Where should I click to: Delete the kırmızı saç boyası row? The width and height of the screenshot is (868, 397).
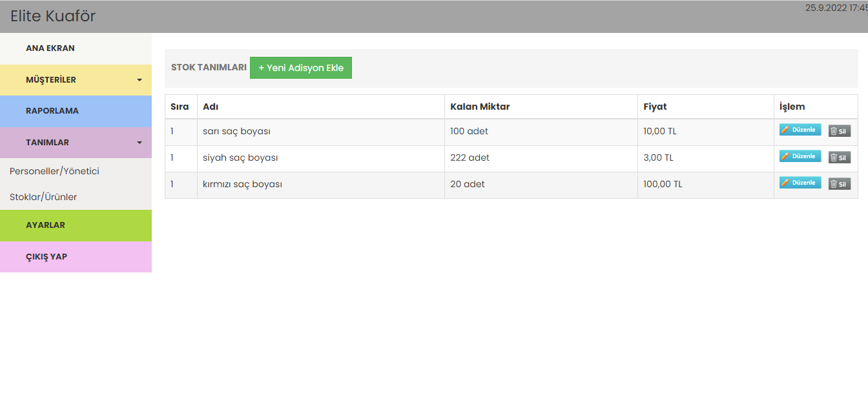(840, 184)
